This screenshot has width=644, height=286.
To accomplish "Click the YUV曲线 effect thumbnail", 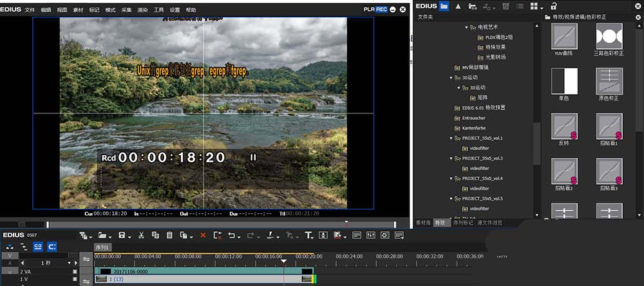I will pos(564,36).
